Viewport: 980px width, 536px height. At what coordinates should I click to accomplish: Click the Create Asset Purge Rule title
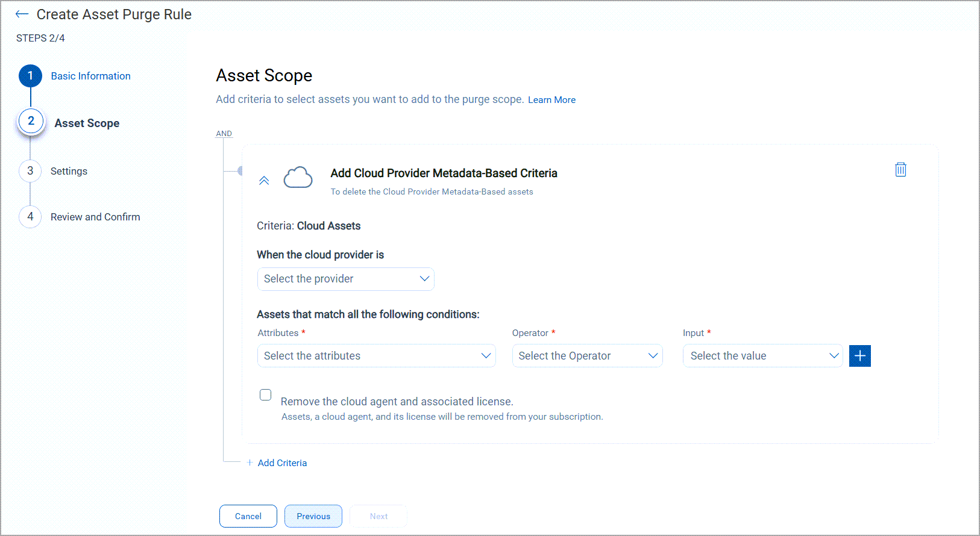(x=114, y=14)
